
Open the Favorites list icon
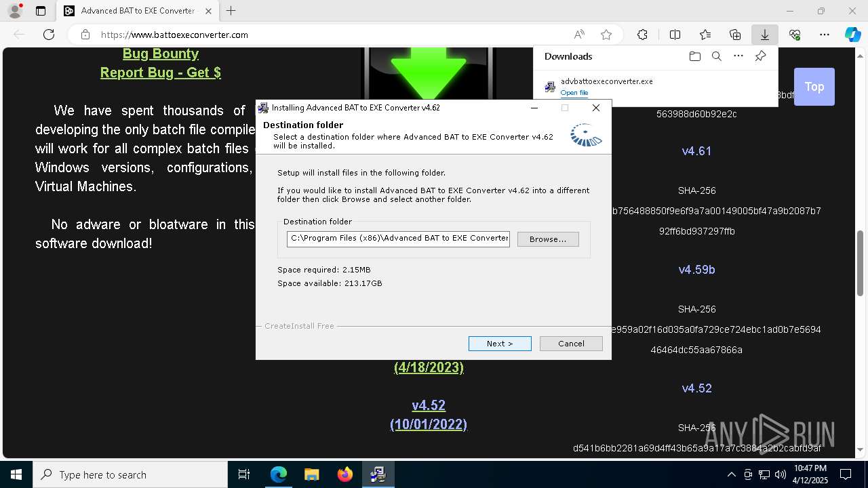pyautogui.click(x=705, y=35)
